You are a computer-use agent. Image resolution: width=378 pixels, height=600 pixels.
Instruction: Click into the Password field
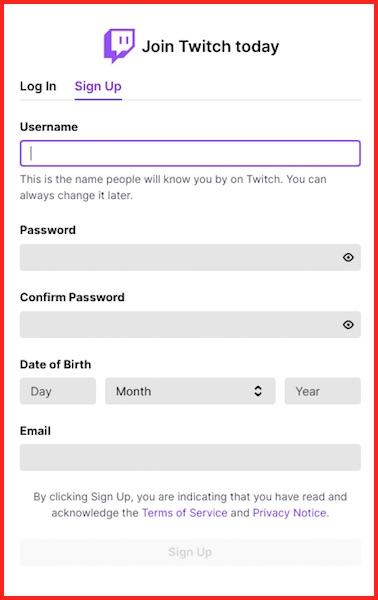coord(190,258)
